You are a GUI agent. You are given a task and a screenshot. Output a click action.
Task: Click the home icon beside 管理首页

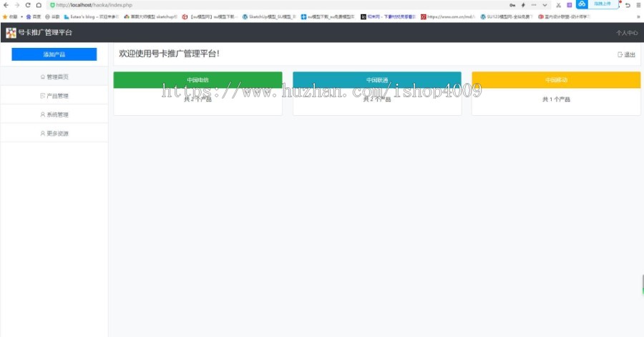pos(43,77)
